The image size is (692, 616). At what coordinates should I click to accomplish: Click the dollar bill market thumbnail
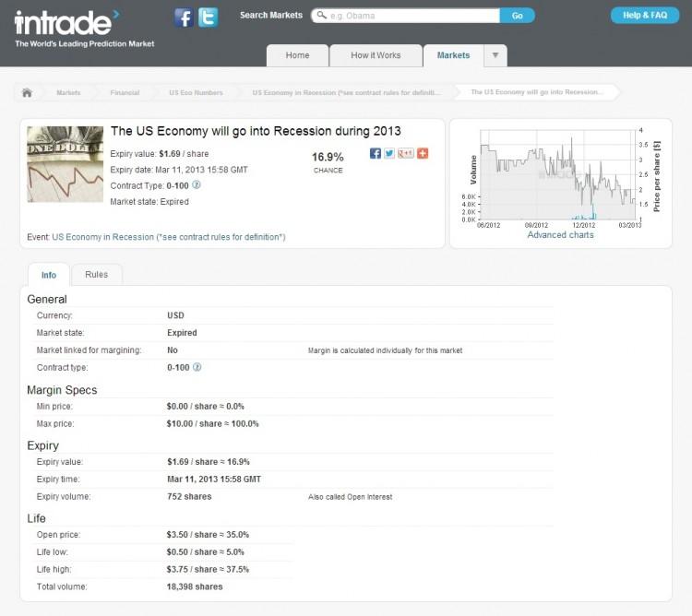[66, 164]
